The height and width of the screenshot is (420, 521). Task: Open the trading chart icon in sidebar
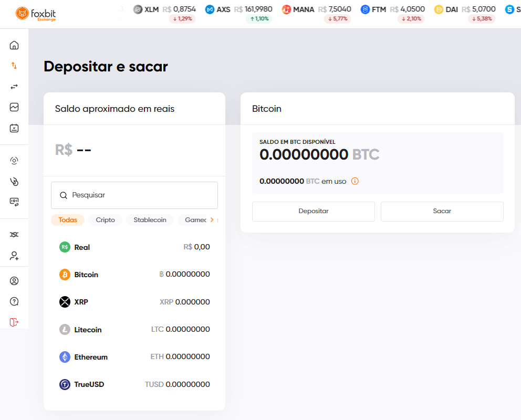(14, 107)
